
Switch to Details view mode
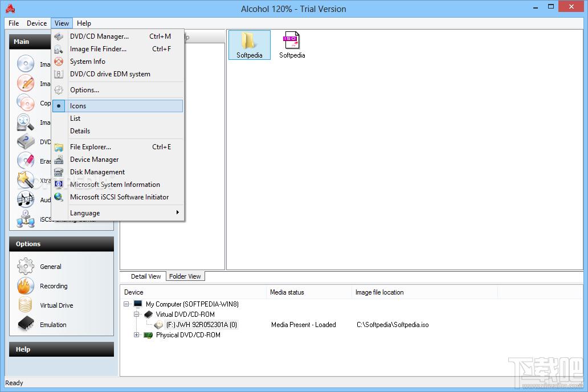(x=80, y=131)
